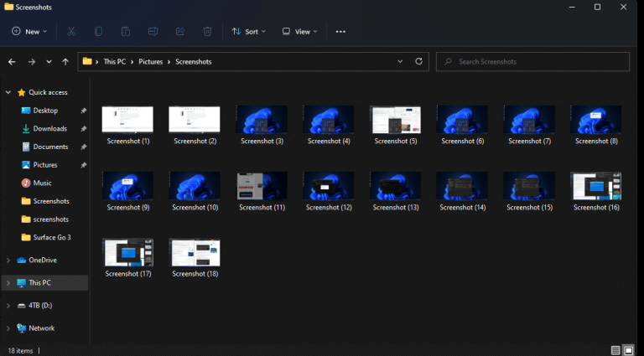Viewport: 644px width, 356px height.
Task: Select the Screenshot (9) thumbnail
Action: point(127,186)
